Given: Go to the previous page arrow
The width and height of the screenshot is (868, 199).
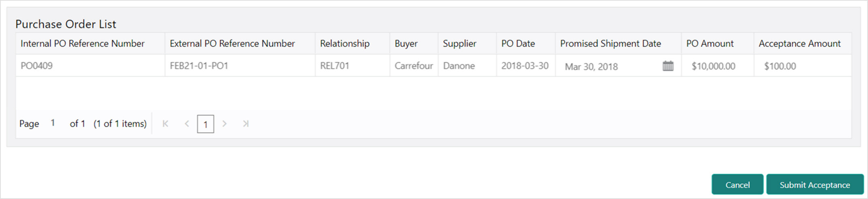Looking at the screenshot, I should [x=187, y=124].
